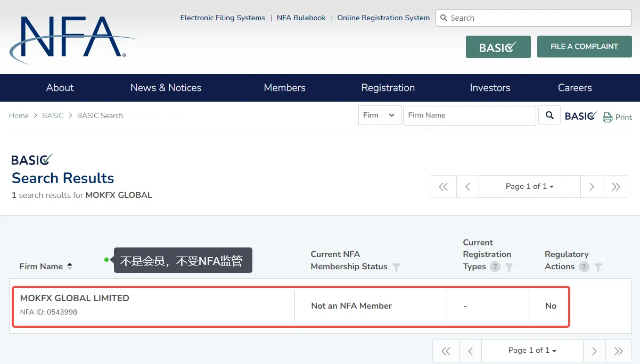The image size is (640, 364).
Task: Go to Home breadcrumb
Action: (19, 115)
